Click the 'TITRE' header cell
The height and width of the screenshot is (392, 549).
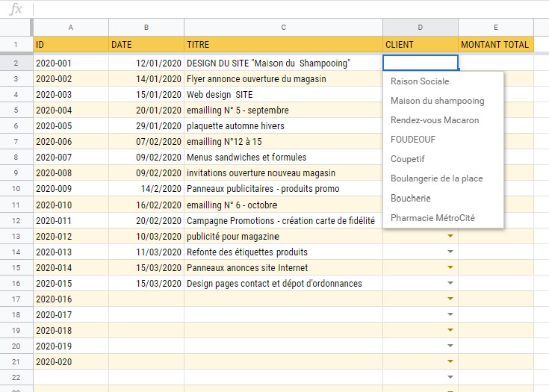pos(283,45)
